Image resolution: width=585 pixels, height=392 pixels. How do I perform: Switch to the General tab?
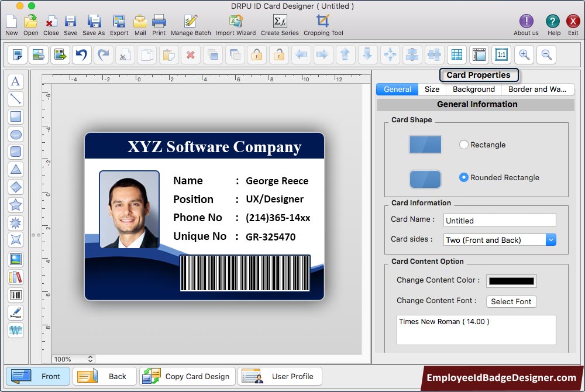(x=397, y=89)
